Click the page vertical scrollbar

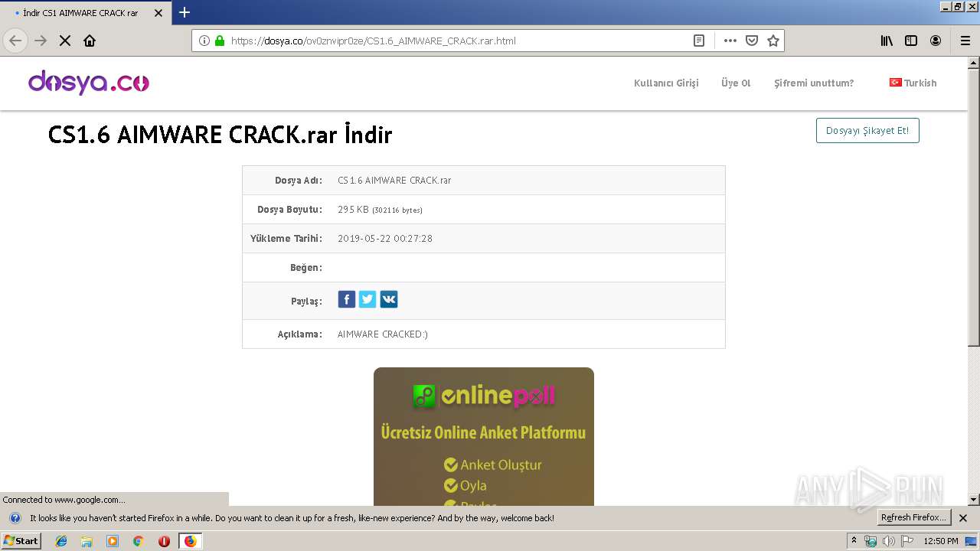974,279
